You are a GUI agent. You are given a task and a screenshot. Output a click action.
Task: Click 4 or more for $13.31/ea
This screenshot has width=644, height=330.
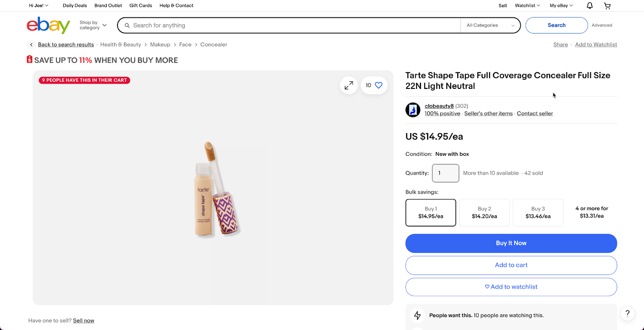592,212
